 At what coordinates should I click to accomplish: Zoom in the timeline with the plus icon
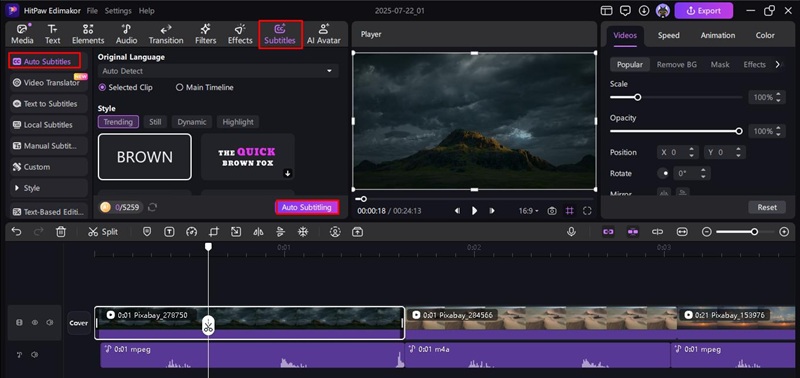tap(785, 232)
